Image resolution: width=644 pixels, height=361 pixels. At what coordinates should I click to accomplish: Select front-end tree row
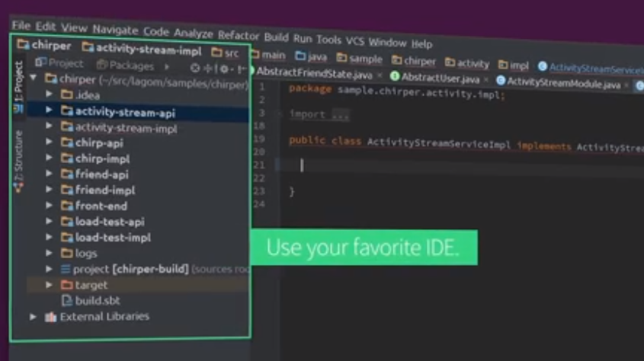coord(138,206)
